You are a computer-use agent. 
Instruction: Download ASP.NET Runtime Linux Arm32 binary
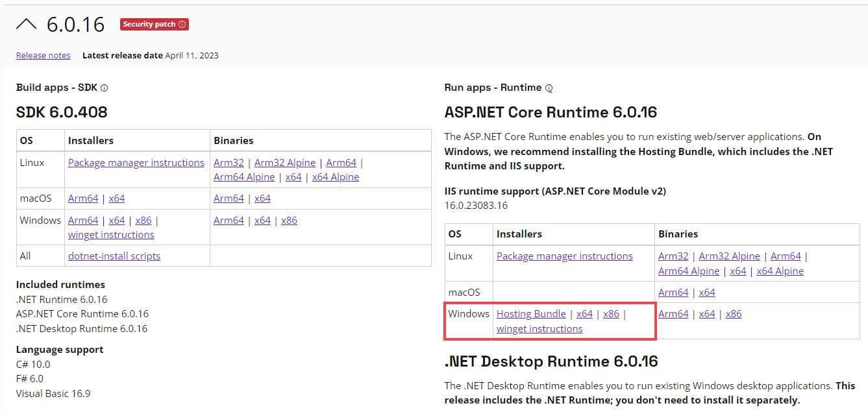click(673, 256)
